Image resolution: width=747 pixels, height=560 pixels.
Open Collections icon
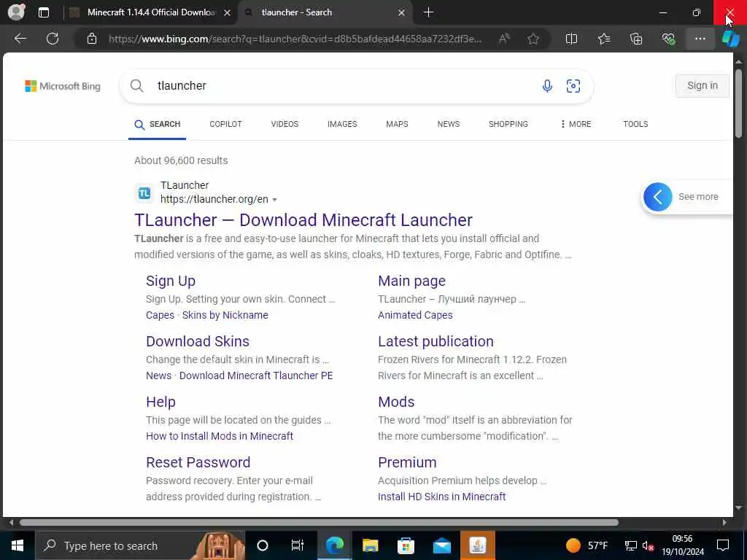click(x=636, y=39)
